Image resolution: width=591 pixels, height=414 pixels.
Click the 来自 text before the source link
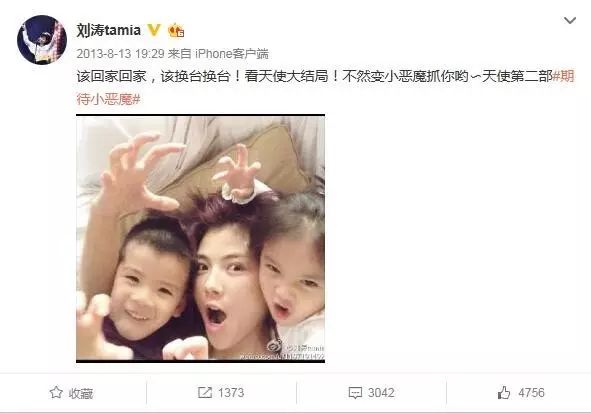[180, 54]
